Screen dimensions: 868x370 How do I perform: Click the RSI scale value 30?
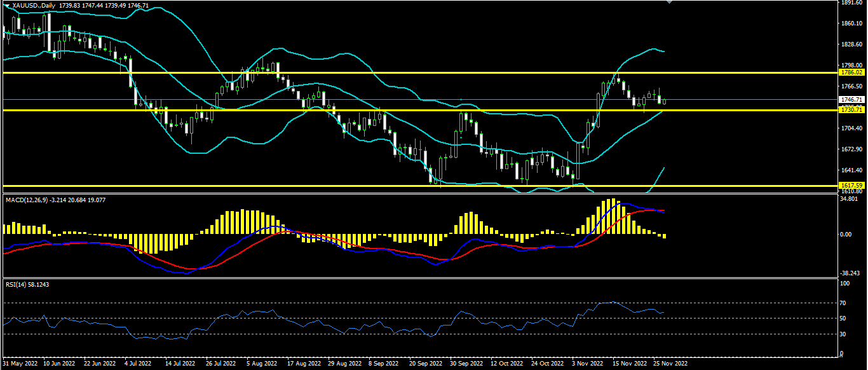tap(843, 334)
